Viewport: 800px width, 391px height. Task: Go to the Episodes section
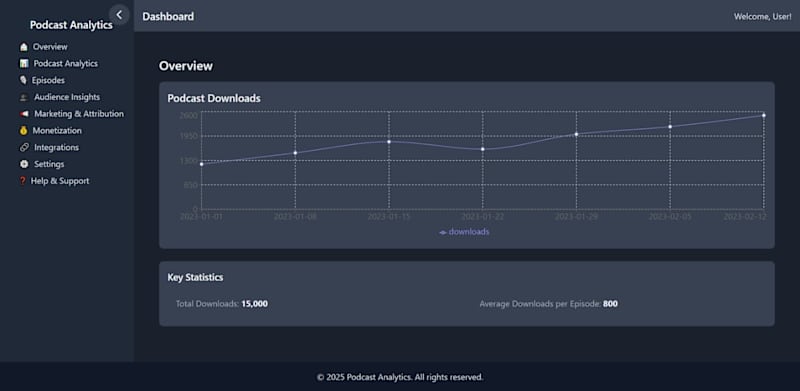pyautogui.click(x=48, y=81)
